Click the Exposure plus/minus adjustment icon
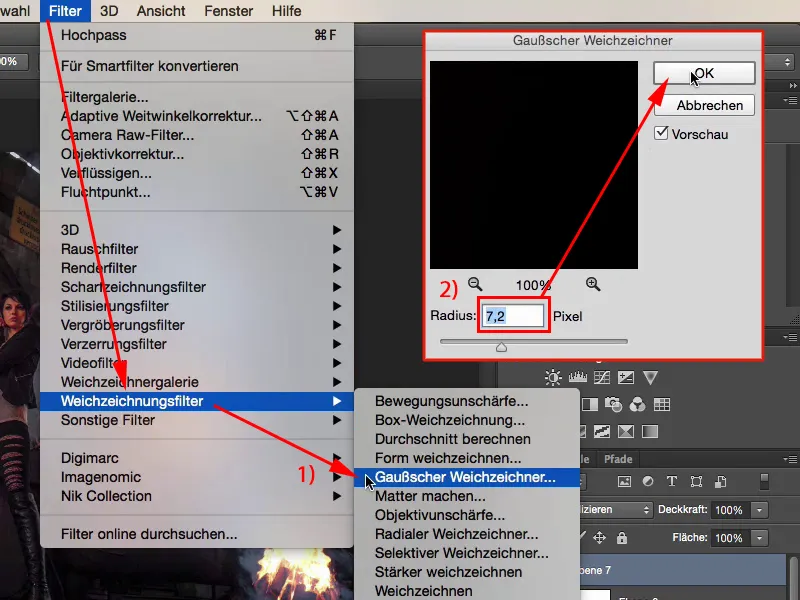800x600 pixels. pos(626,378)
